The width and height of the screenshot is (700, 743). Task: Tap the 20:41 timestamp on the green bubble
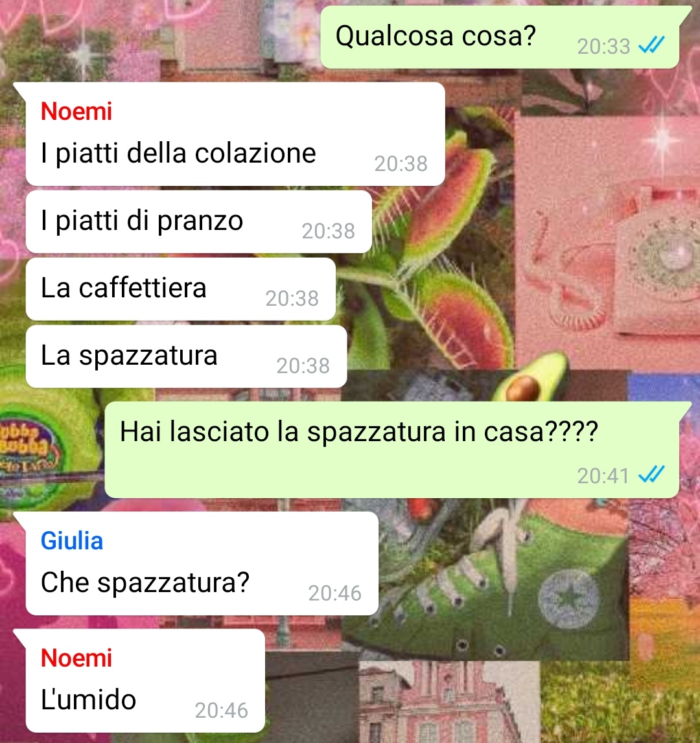(x=603, y=475)
